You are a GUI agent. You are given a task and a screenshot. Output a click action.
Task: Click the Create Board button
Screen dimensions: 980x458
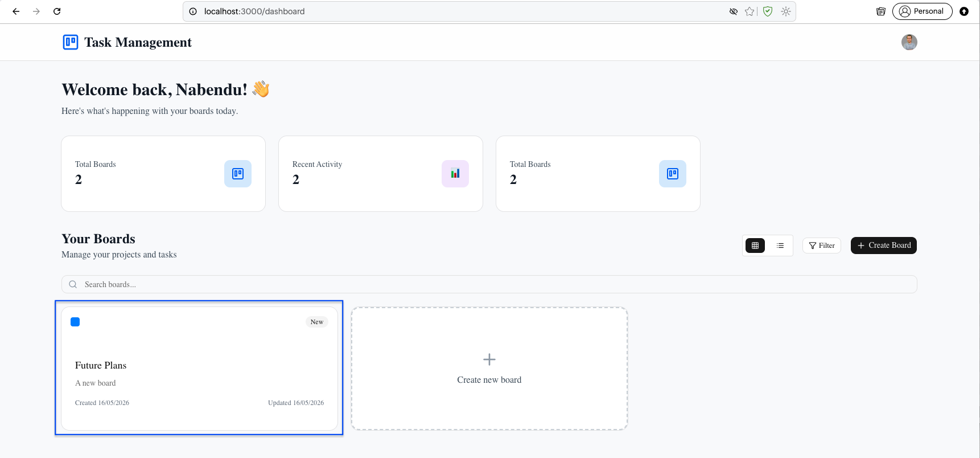click(884, 246)
